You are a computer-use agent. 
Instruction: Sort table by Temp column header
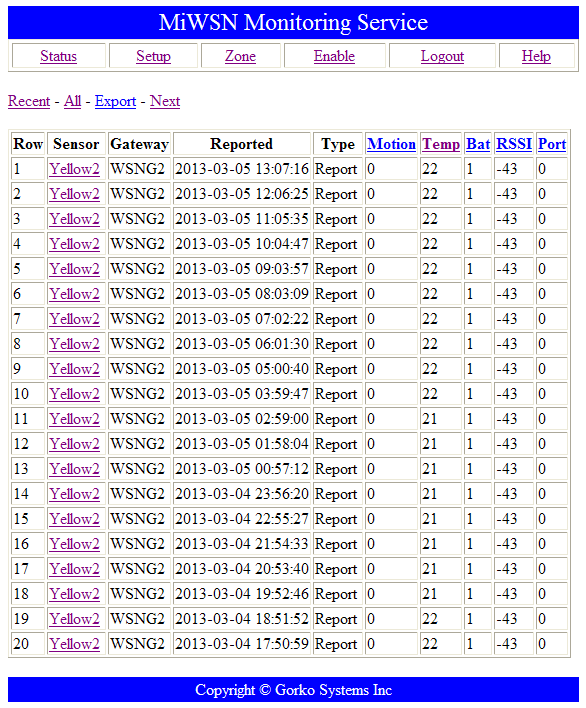[x=441, y=144]
